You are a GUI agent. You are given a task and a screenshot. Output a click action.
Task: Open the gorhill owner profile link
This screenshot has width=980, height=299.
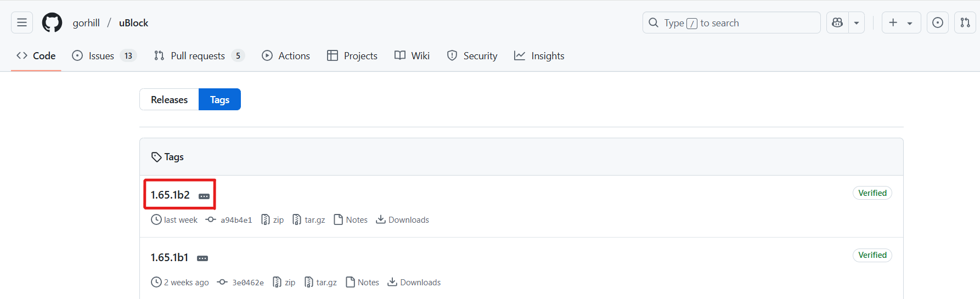pyautogui.click(x=86, y=22)
